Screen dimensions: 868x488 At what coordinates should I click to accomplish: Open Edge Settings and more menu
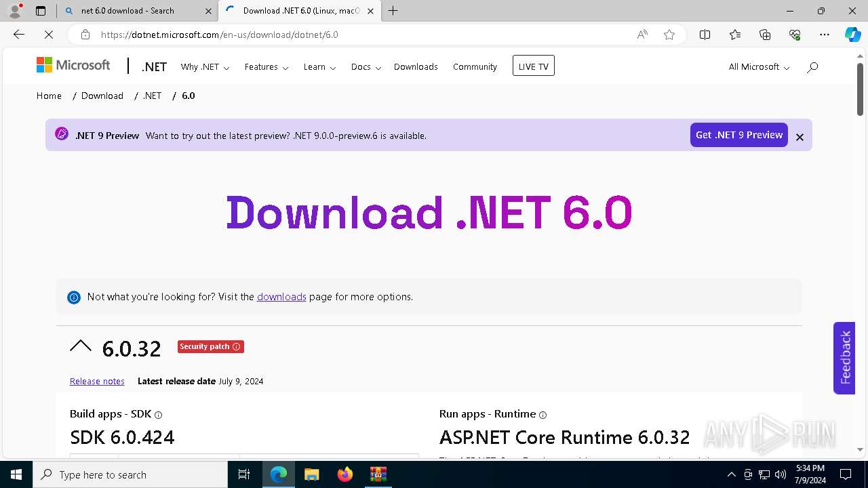point(825,35)
